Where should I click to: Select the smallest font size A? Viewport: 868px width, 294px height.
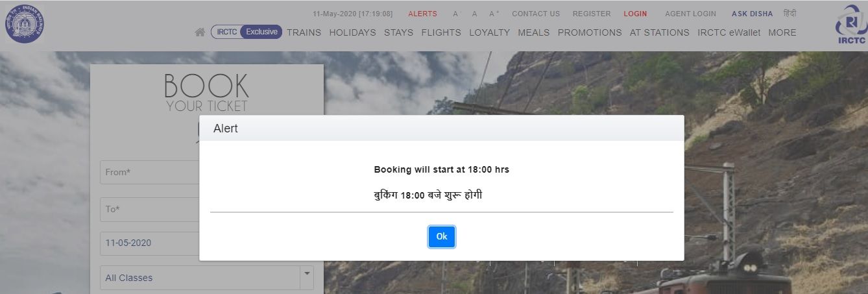(455, 14)
